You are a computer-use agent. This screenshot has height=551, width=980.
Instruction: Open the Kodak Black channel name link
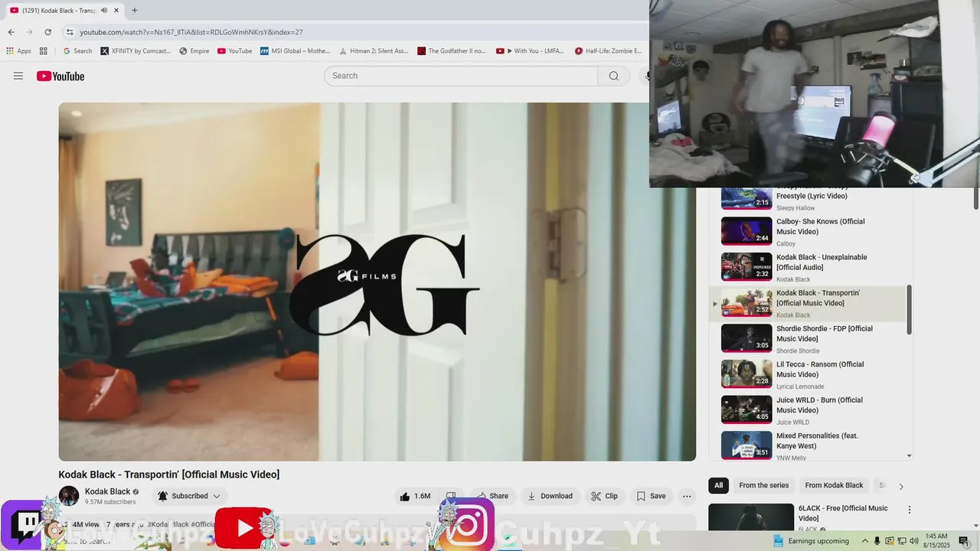click(107, 491)
